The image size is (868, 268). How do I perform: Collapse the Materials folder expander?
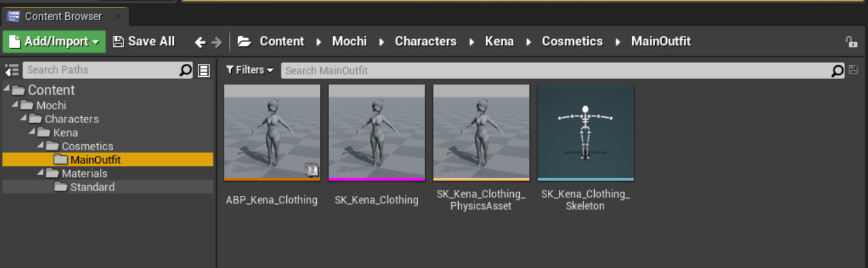tap(41, 173)
